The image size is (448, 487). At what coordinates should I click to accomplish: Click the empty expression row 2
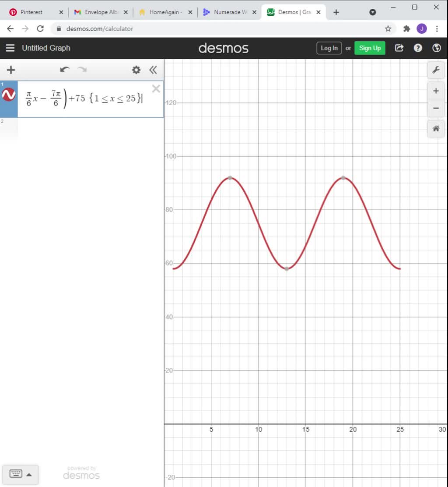pos(87,129)
